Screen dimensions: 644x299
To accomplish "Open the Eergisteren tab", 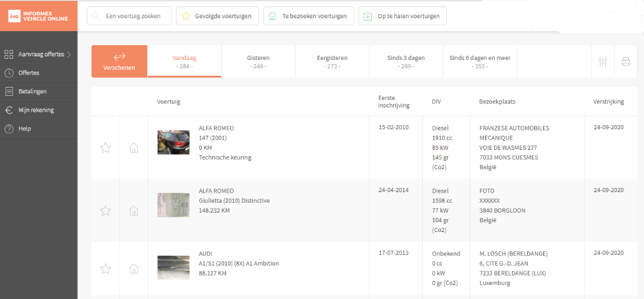I will tap(332, 61).
